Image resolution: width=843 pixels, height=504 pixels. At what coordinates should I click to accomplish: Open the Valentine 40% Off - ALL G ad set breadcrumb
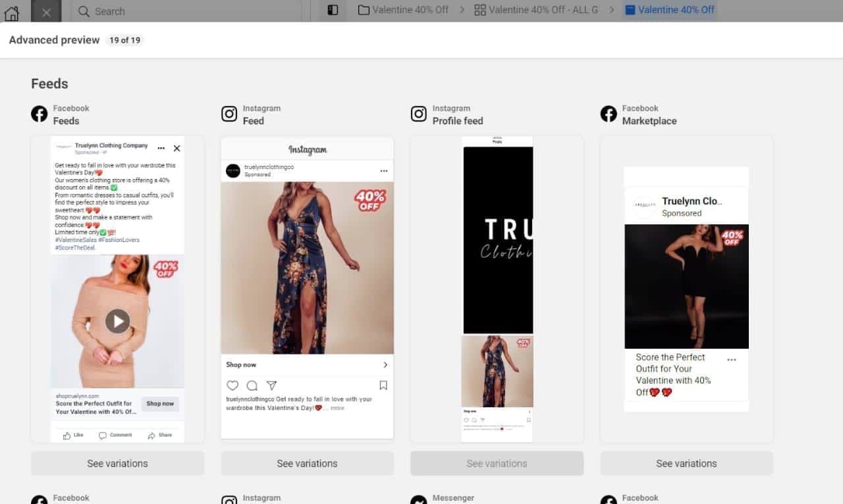click(x=536, y=10)
